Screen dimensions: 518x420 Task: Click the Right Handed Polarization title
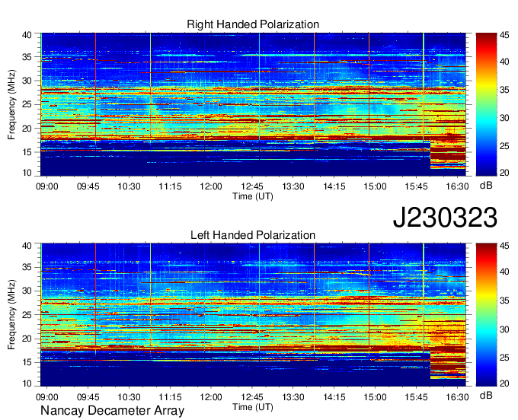click(253, 24)
